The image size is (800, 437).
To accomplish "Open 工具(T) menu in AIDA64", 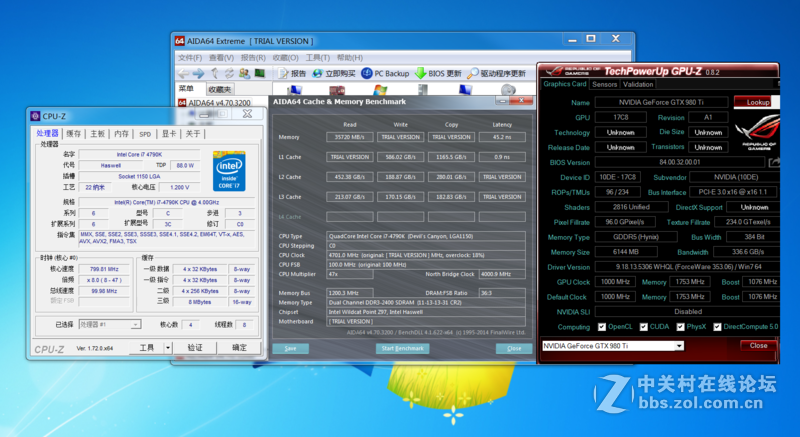I will click(x=317, y=58).
